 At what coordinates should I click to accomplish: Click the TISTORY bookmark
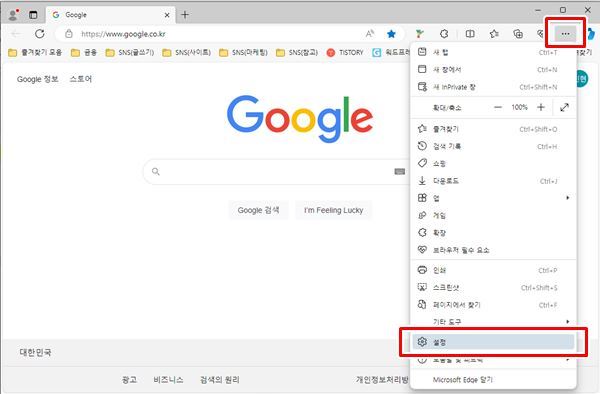pos(345,52)
